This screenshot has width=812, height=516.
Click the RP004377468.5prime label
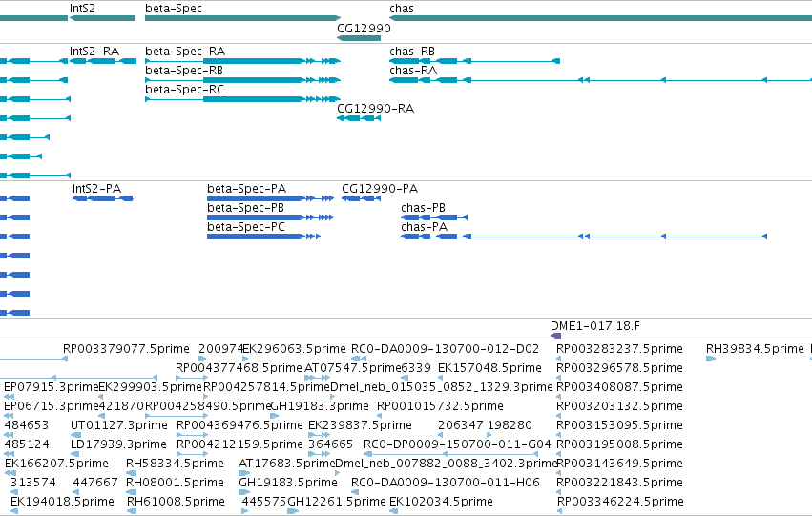point(239,368)
